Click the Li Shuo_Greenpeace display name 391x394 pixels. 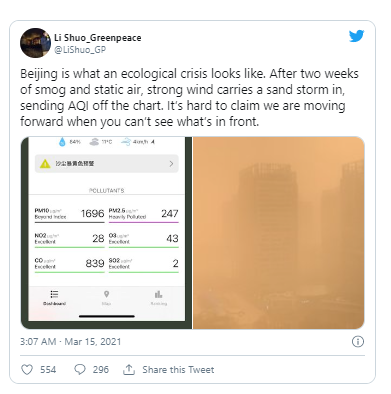(x=98, y=38)
